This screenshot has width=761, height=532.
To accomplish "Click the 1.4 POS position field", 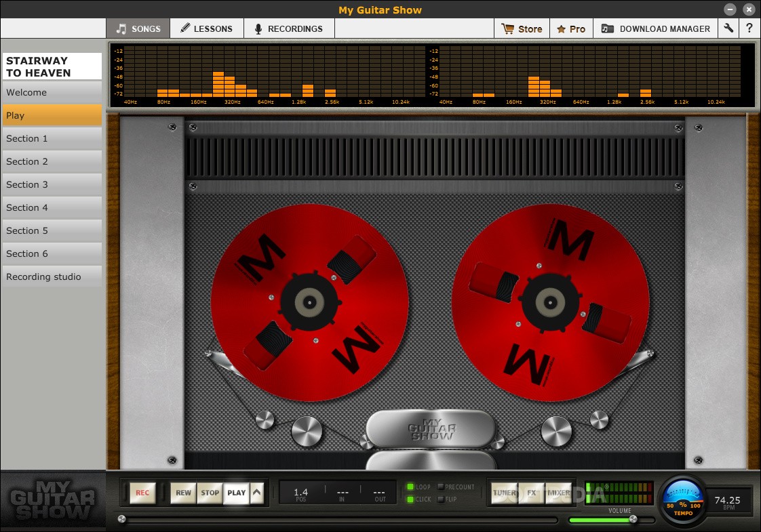I will click(x=301, y=493).
